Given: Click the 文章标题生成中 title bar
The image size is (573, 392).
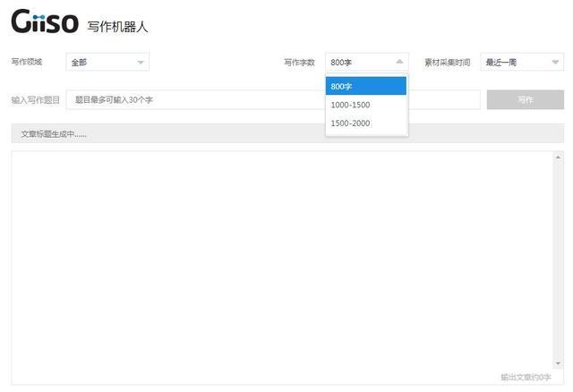Looking at the screenshot, I should pos(287,133).
